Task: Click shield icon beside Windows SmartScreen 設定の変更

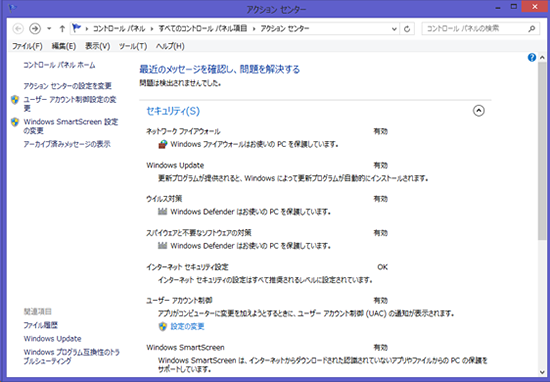Action: click(15, 122)
